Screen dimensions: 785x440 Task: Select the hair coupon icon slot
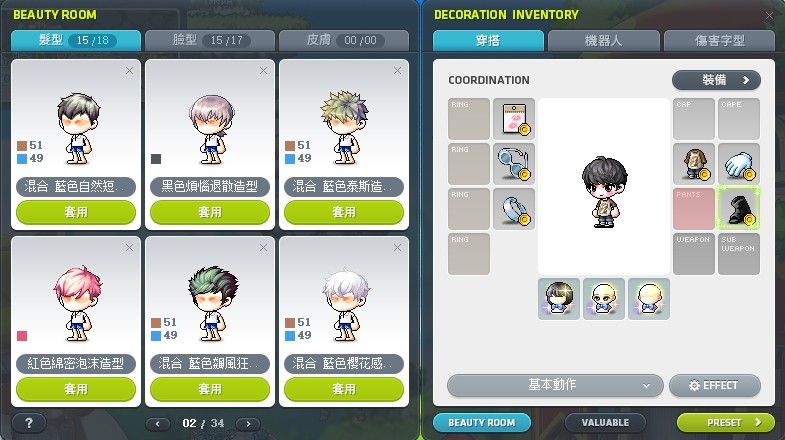click(514, 119)
